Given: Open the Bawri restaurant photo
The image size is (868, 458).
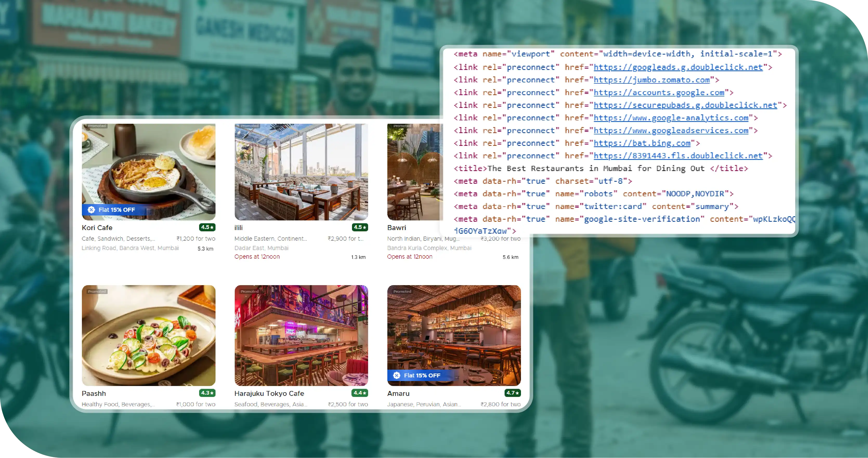Looking at the screenshot, I should (x=415, y=172).
